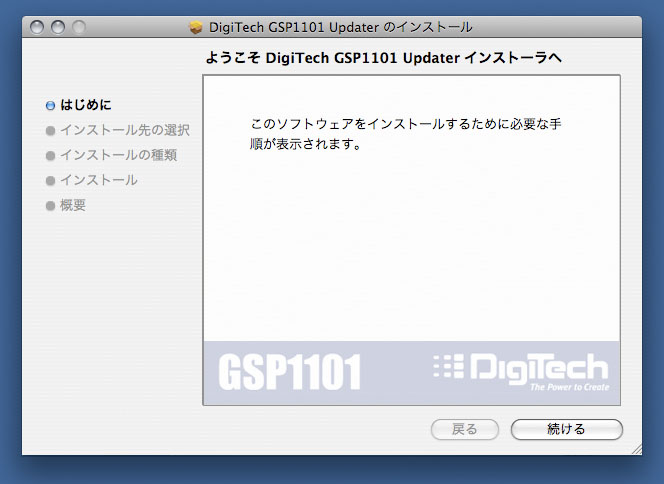Image resolution: width=664 pixels, height=484 pixels.
Task: Click the 続ける (Continue) button
Action: click(567, 429)
